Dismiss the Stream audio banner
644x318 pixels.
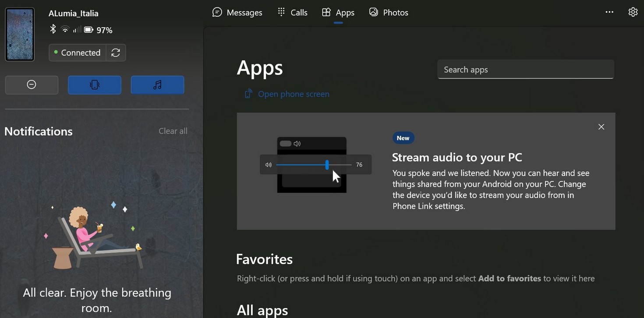tap(601, 127)
